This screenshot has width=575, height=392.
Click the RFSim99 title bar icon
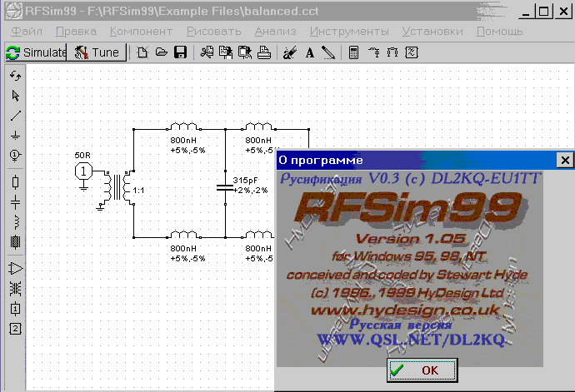point(14,11)
